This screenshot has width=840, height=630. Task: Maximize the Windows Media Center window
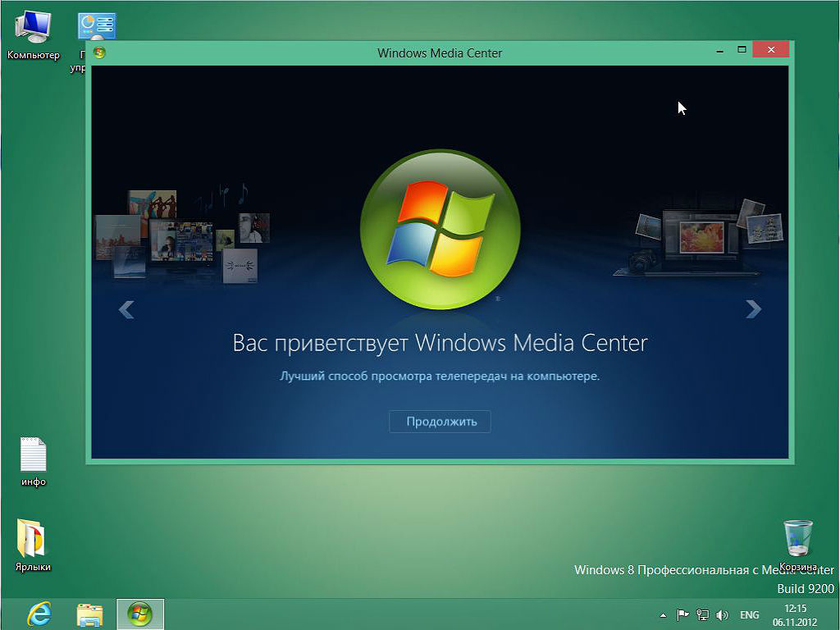742,50
